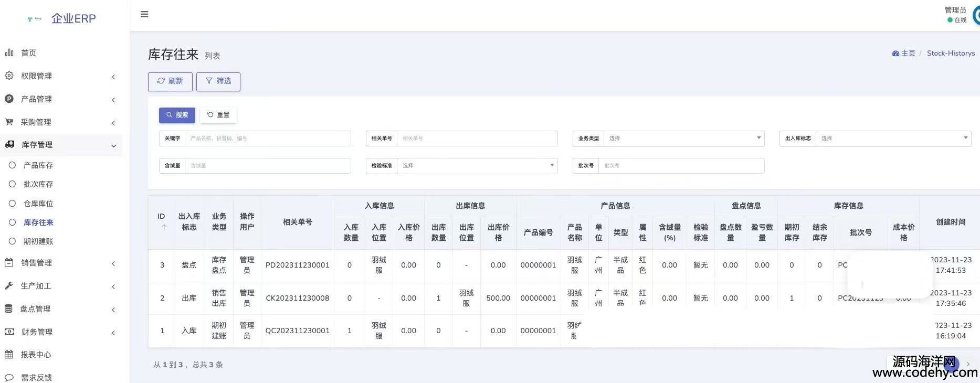The image size is (980, 383).
Task: Open 报表中心 menu item
Action: [36, 355]
